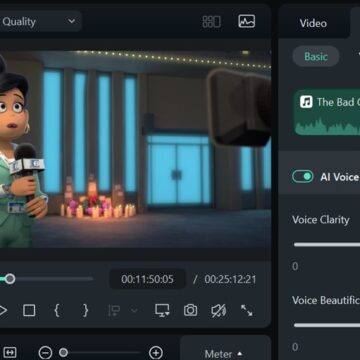360x360 pixels.
Task: Zoom in the timeline with plus icon
Action: click(156, 352)
